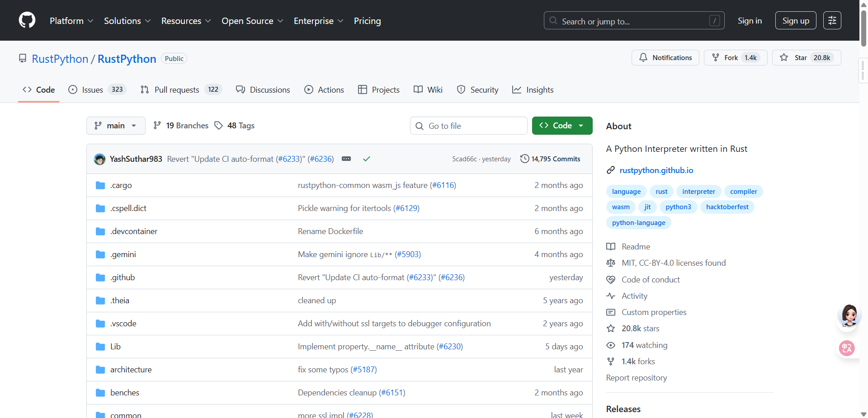868x418 pixels.
Task: Click the Go to file input
Action: [x=468, y=126]
